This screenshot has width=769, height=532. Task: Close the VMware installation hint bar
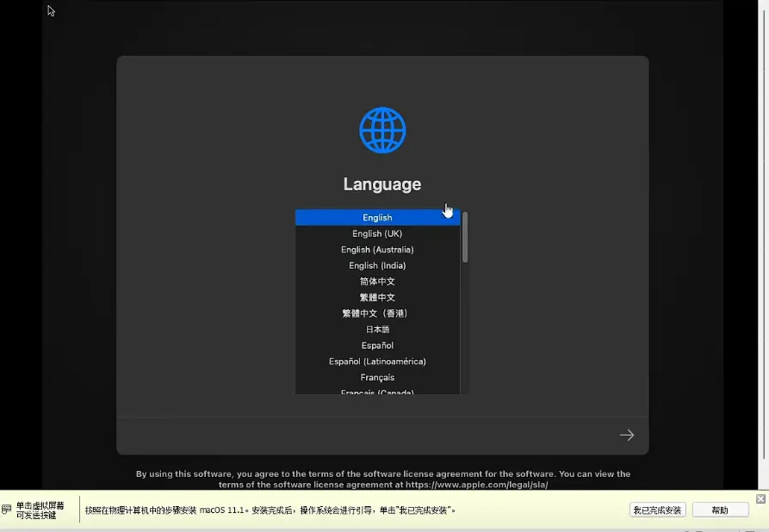coord(760,499)
